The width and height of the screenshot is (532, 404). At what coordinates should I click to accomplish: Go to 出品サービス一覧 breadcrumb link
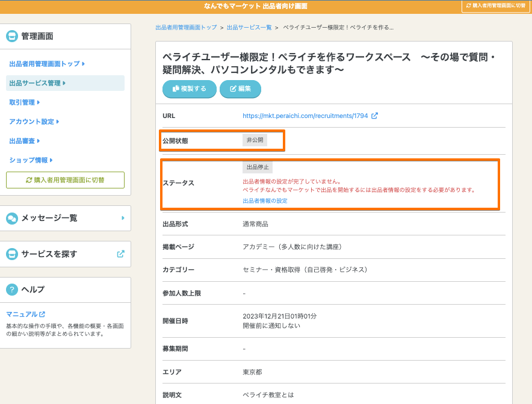pyautogui.click(x=249, y=28)
